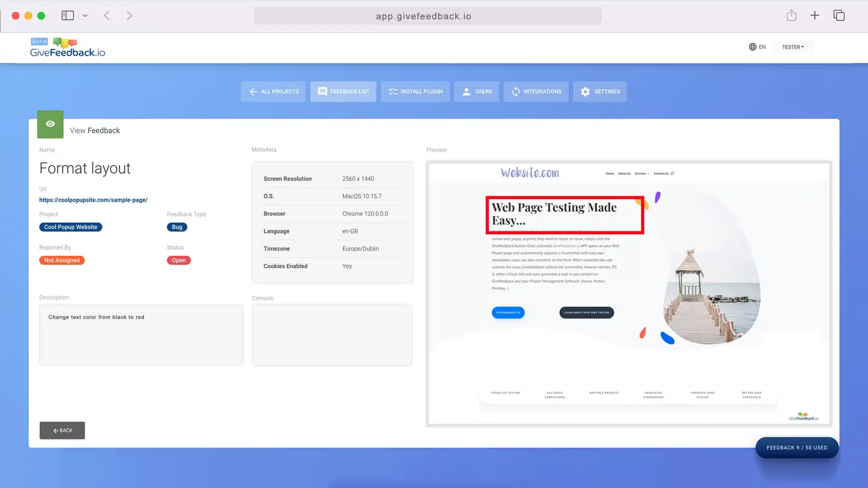The image size is (868, 488).
Task: Open the coolpopupsite sample-page URL link
Action: [93, 200]
